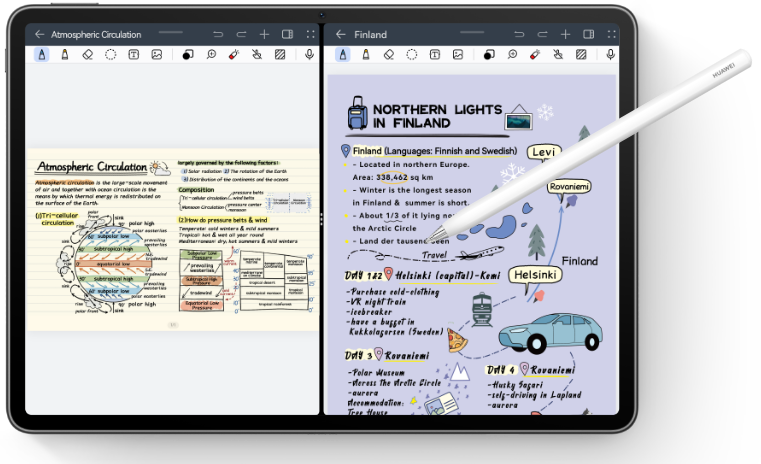Undo last action in Finland note
This screenshot has height=464, width=761.
click(x=519, y=34)
